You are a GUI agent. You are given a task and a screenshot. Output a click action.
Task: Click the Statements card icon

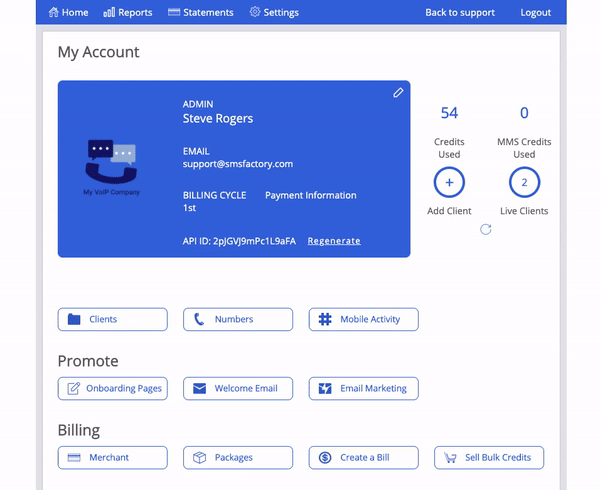174,12
